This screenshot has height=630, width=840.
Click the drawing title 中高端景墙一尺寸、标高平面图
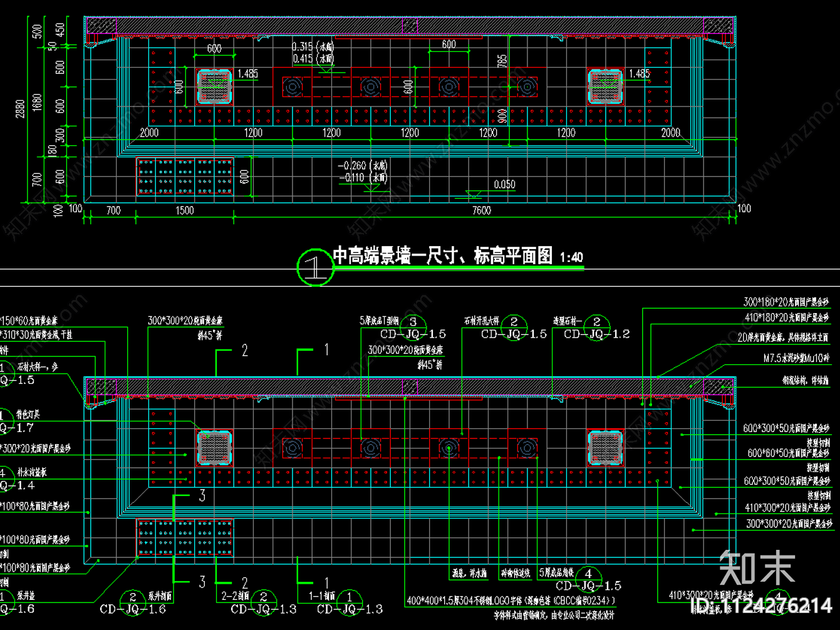click(443, 256)
